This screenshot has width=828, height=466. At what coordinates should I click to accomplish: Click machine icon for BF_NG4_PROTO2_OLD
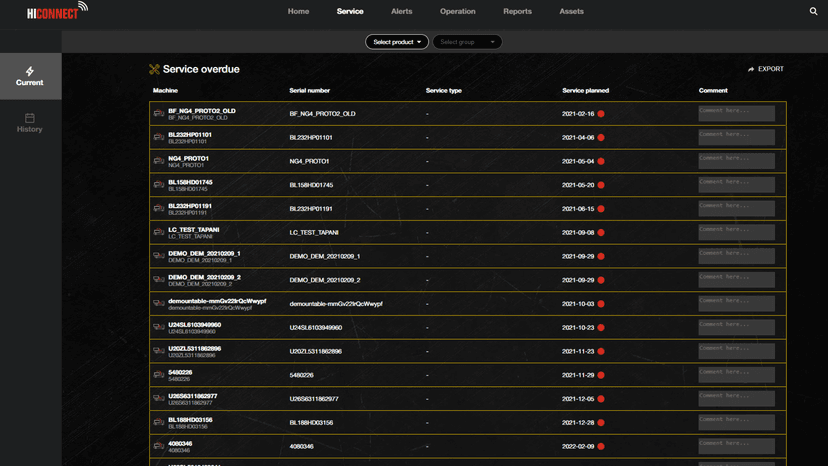tap(159, 114)
